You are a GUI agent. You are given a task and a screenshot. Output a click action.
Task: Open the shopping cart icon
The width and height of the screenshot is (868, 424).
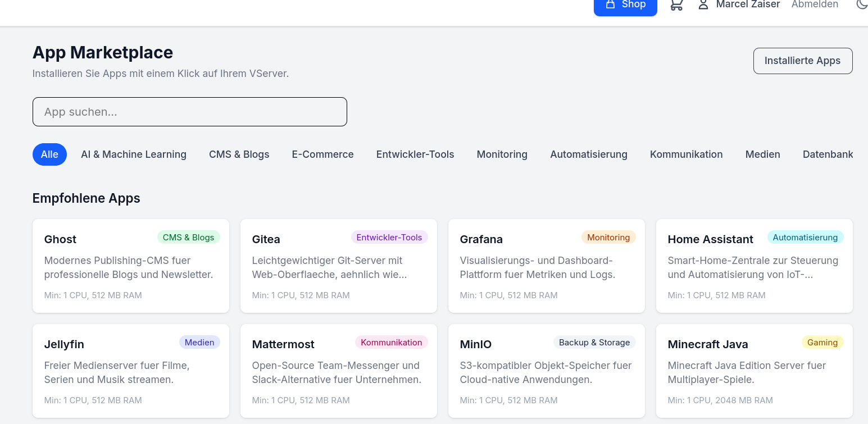coord(676,4)
